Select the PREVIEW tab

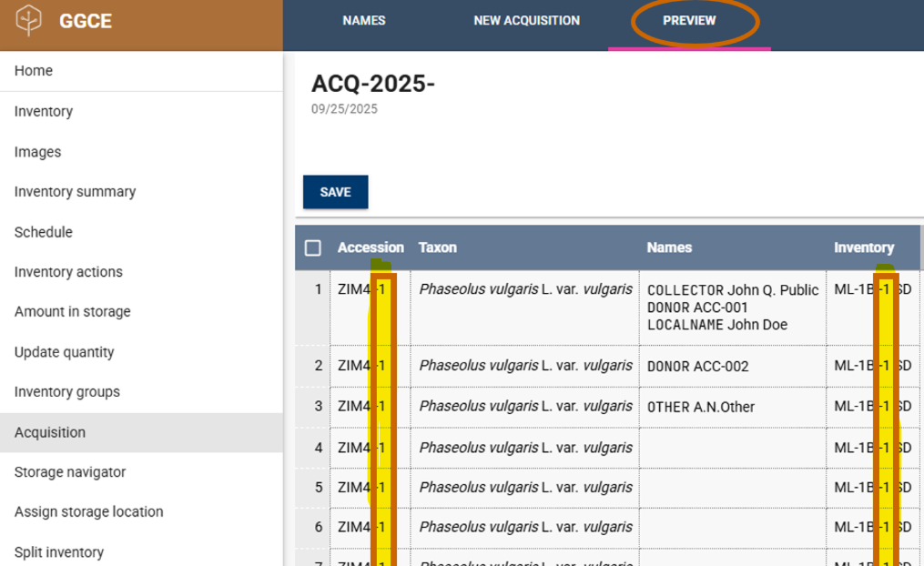coord(689,20)
